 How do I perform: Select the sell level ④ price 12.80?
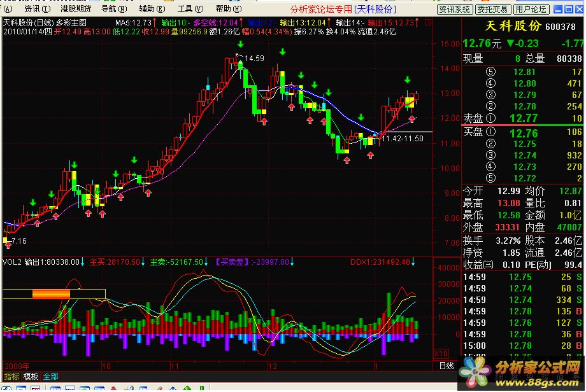(524, 83)
